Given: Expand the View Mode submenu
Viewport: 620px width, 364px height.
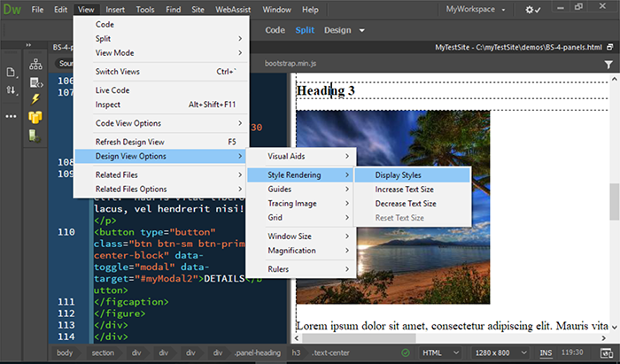Looking at the screenshot, I should coord(161,53).
